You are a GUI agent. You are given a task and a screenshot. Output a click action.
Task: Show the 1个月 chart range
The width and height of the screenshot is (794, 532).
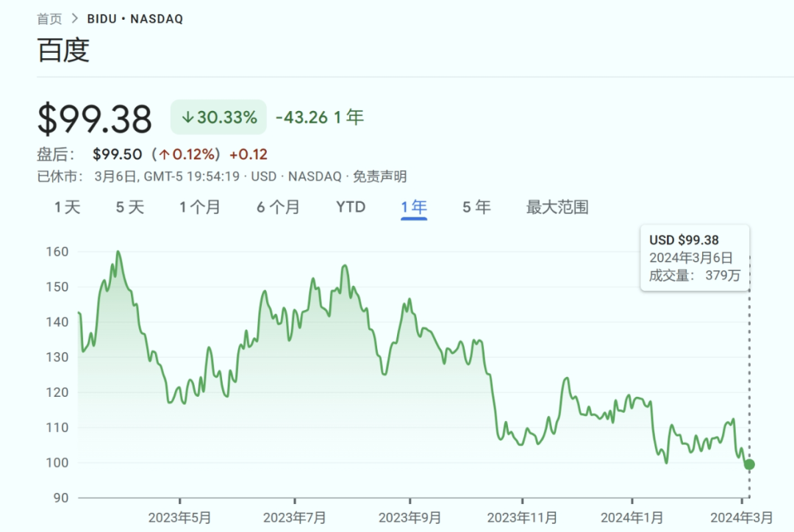point(200,207)
